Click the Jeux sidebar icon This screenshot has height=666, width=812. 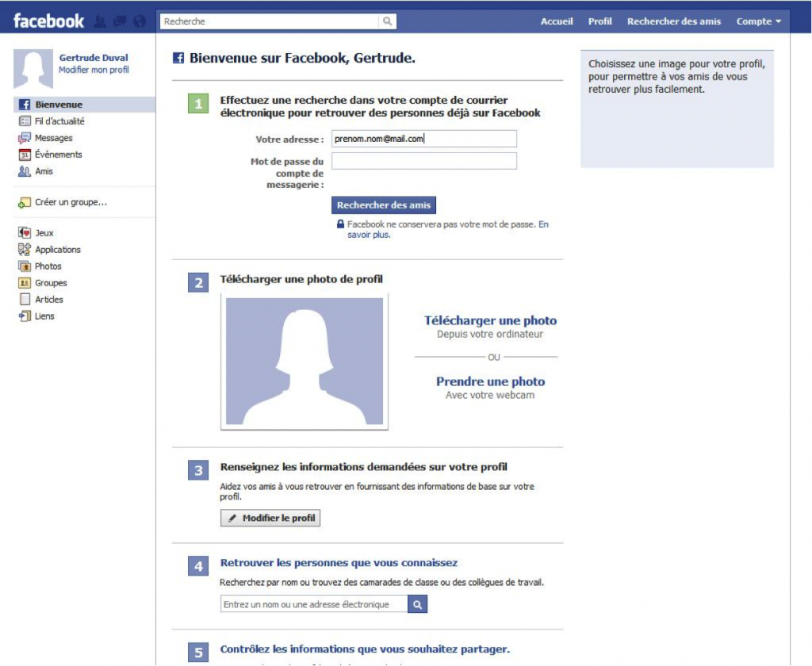pyautogui.click(x=25, y=232)
